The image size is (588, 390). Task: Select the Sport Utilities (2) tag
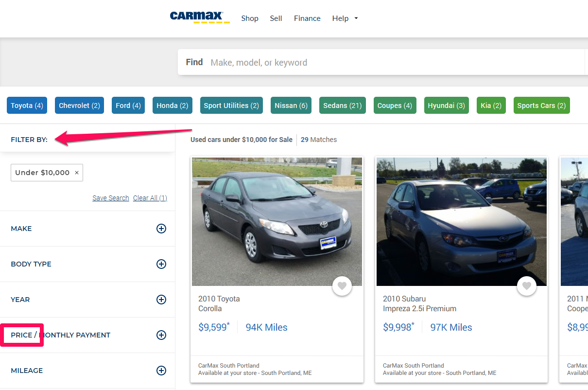pyautogui.click(x=231, y=106)
